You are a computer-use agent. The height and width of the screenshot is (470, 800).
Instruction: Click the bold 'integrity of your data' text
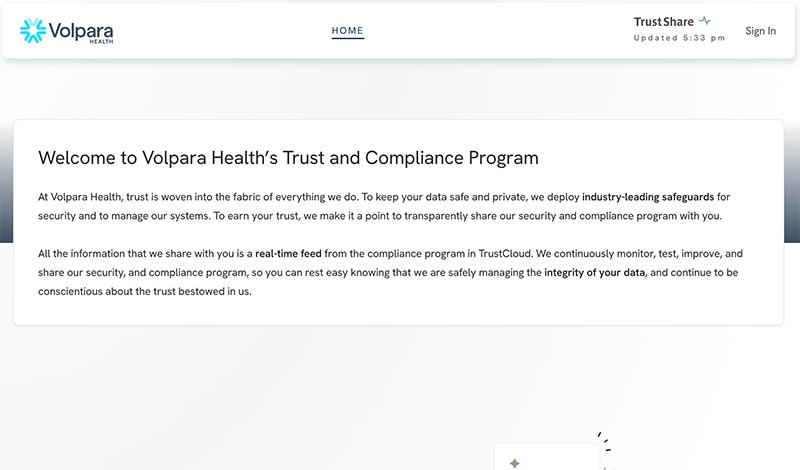[x=594, y=273]
